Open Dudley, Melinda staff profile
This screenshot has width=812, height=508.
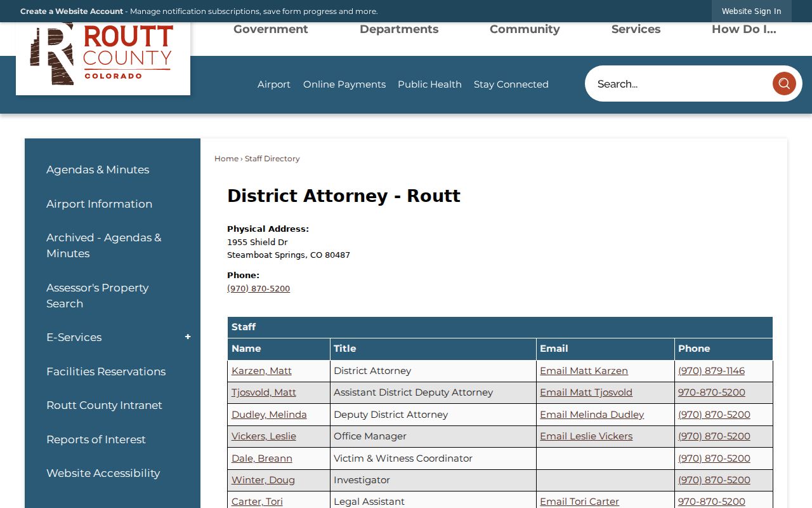tap(269, 415)
